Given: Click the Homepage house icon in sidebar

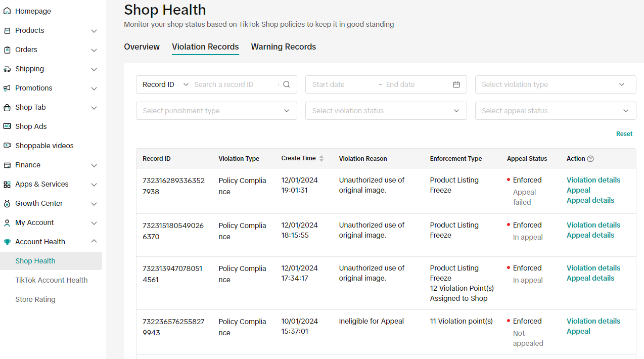Looking at the screenshot, I should point(7,11).
